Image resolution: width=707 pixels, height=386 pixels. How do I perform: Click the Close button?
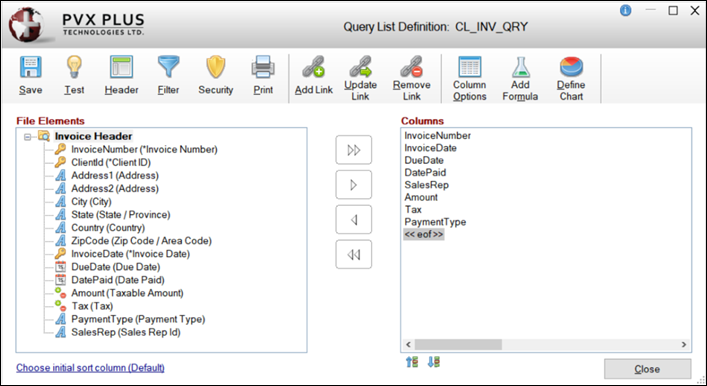click(x=647, y=369)
